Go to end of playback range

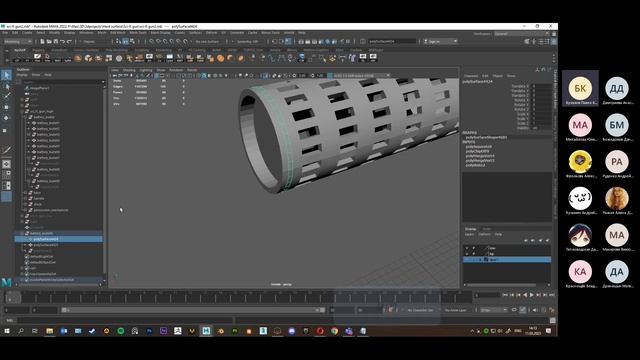click(551, 295)
